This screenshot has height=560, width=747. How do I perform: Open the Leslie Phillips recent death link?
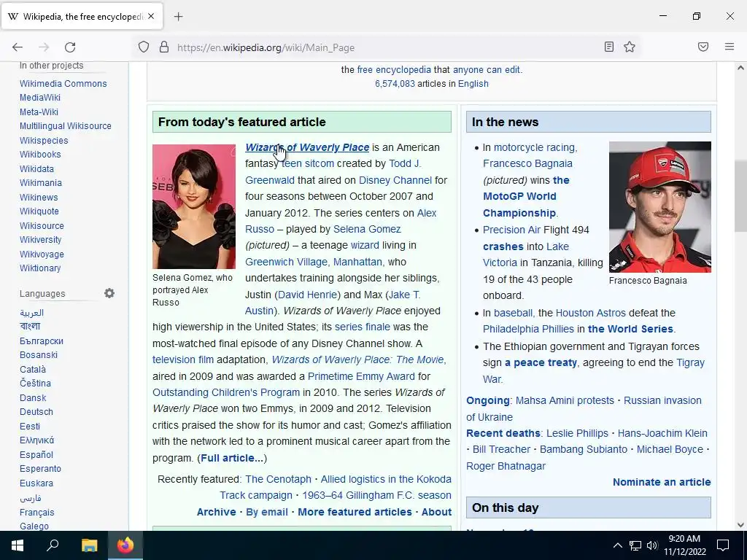click(x=578, y=433)
